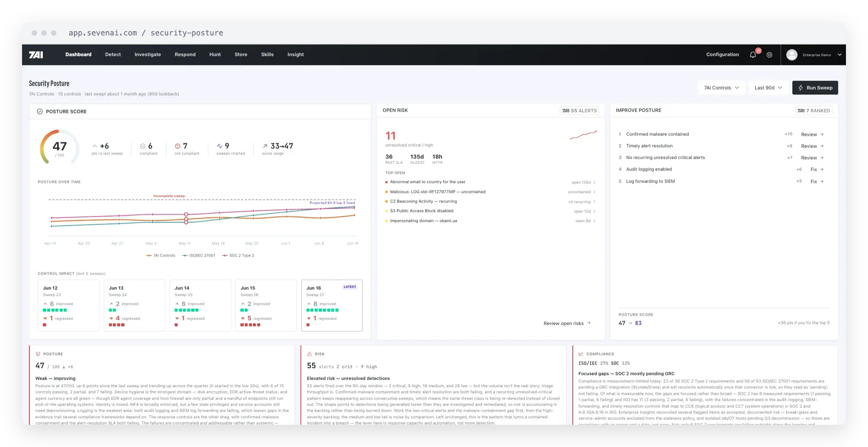Expand the Enterprise Demo account chevron
868x447 pixels.
click(x=839, y=55)
